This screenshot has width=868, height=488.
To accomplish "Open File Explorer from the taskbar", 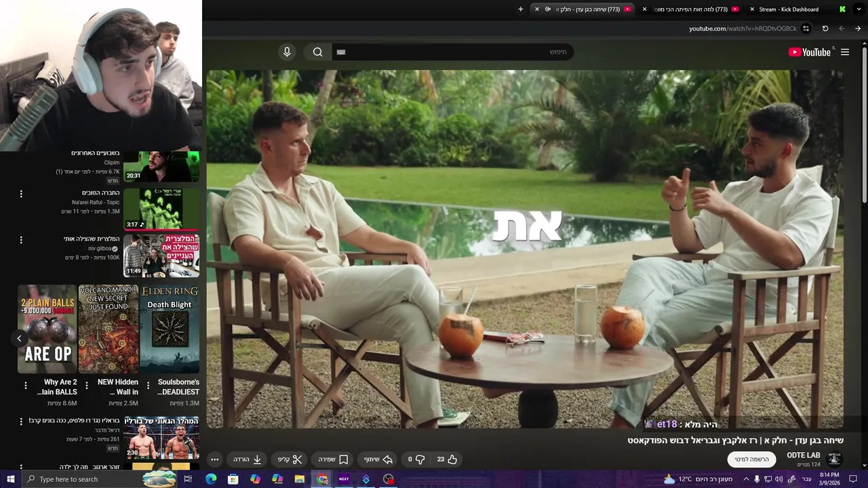I will pyautogui.click(x=300, y=479).
